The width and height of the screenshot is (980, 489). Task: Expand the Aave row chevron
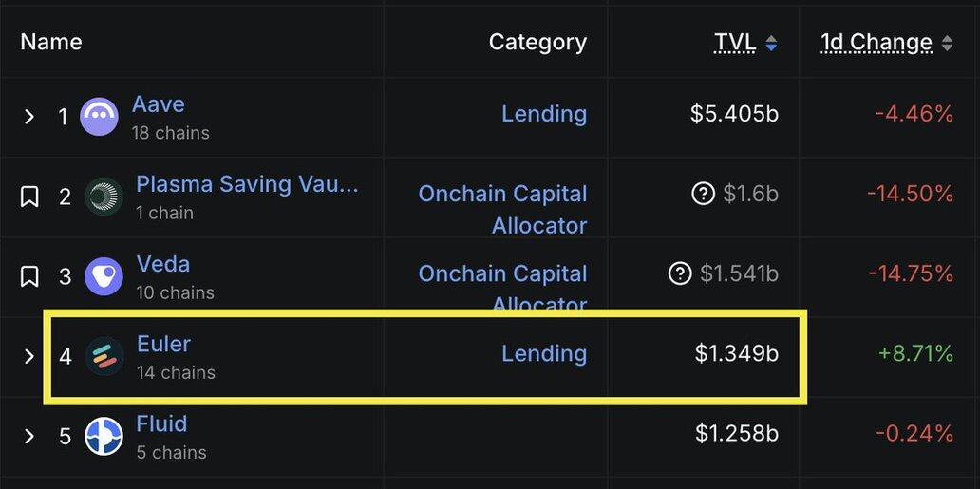tap(29, 117)
